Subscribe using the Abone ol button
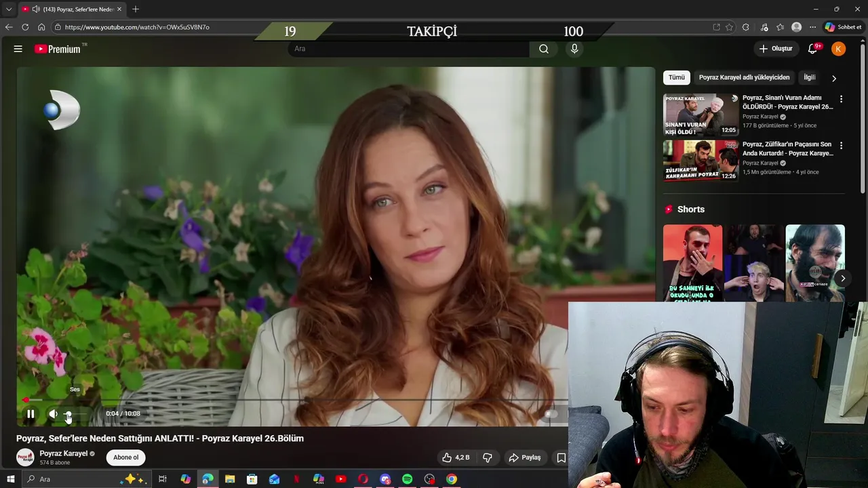868x488 pixels. pyautogui.click(x=125, y=457)
